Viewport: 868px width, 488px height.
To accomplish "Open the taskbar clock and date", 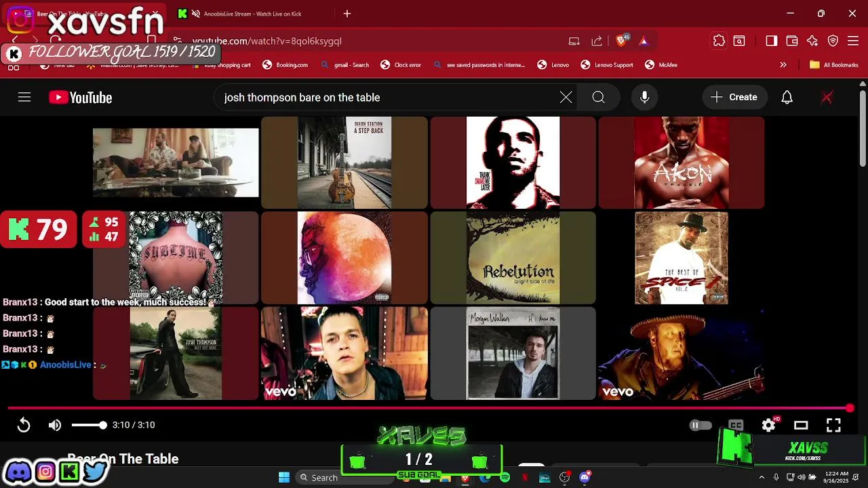I will (836, 477).
